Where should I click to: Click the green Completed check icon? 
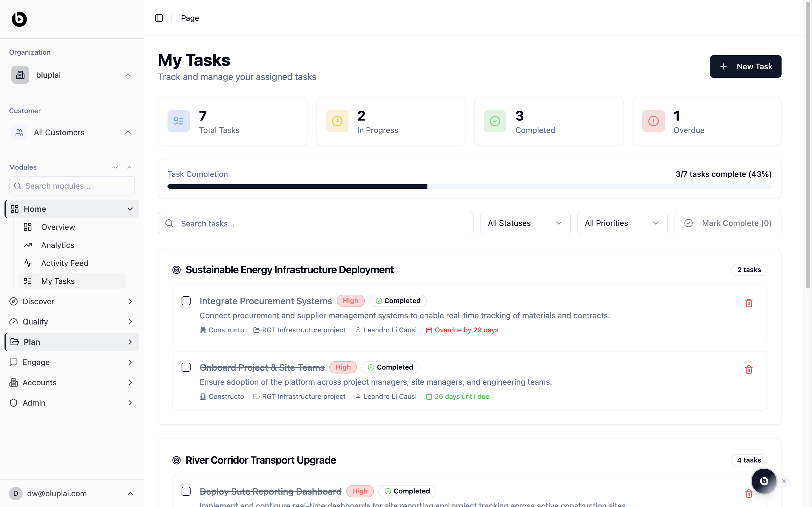click(x=495, y=121)
